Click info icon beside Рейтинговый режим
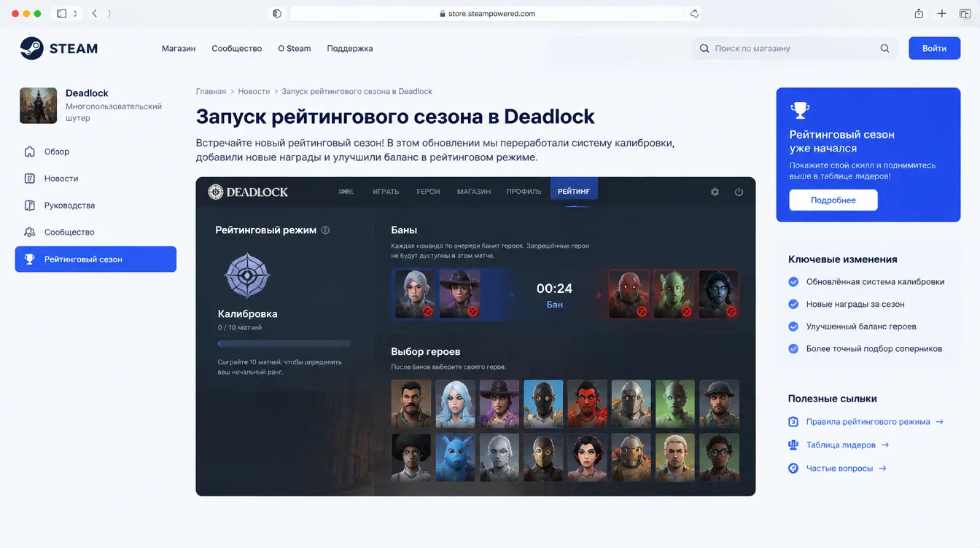The image size is (980, 548). [x=325, y=230]
